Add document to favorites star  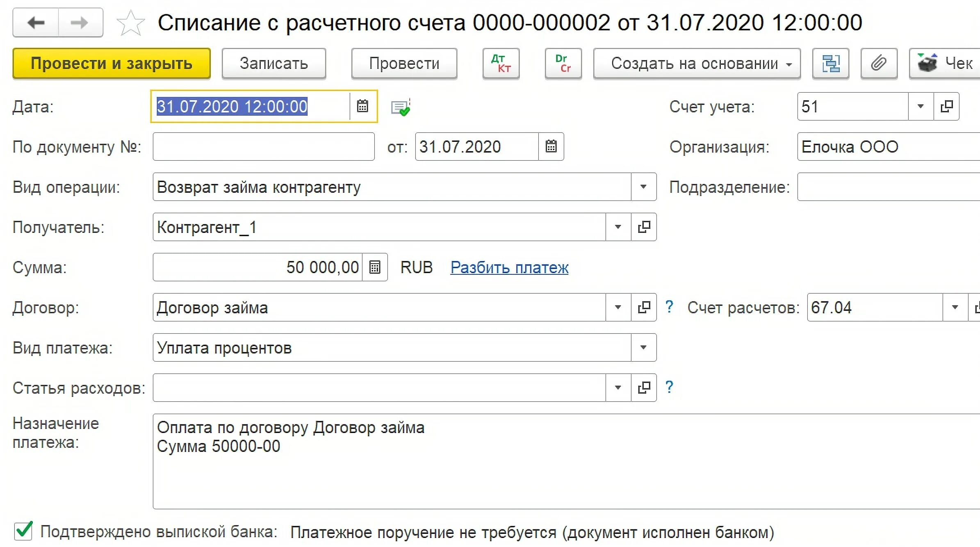pyautogui.click(x=131, y=23)
